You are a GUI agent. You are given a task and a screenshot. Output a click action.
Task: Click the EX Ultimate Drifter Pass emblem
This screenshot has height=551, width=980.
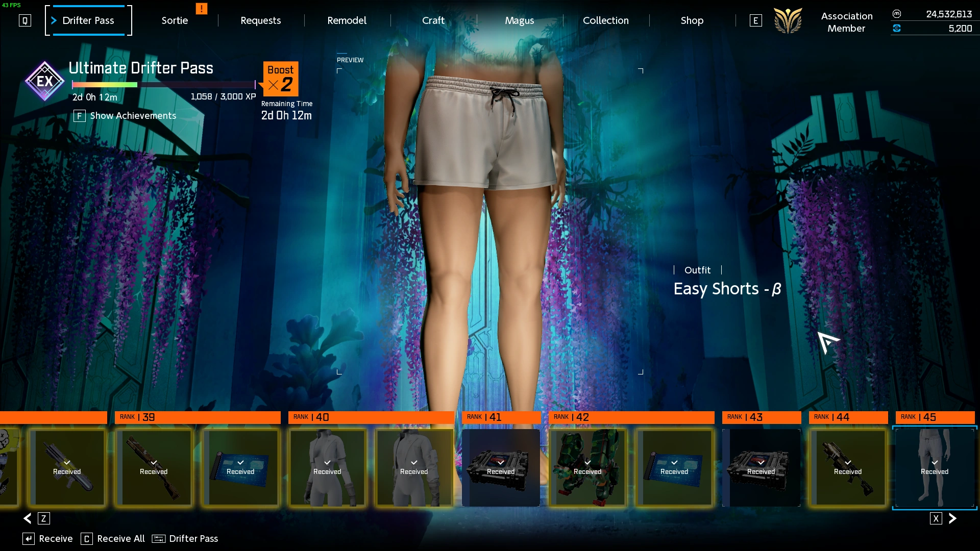pos(45,81)
